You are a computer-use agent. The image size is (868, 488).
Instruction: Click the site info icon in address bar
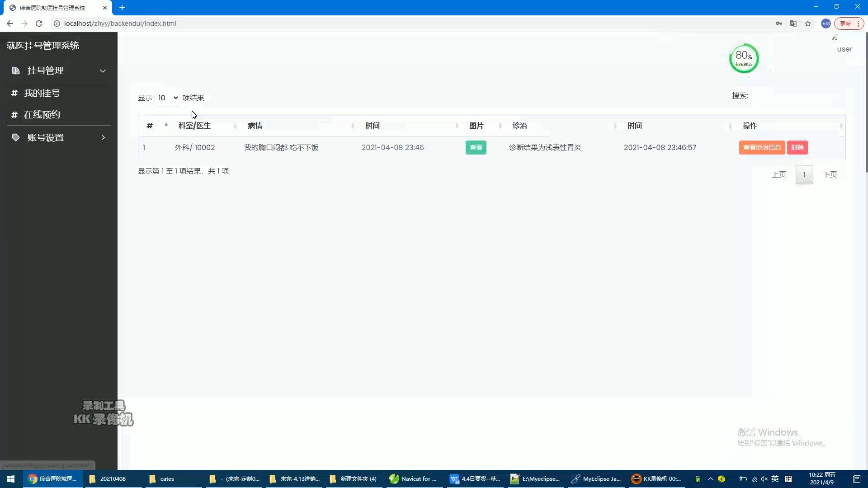[57, 23]
